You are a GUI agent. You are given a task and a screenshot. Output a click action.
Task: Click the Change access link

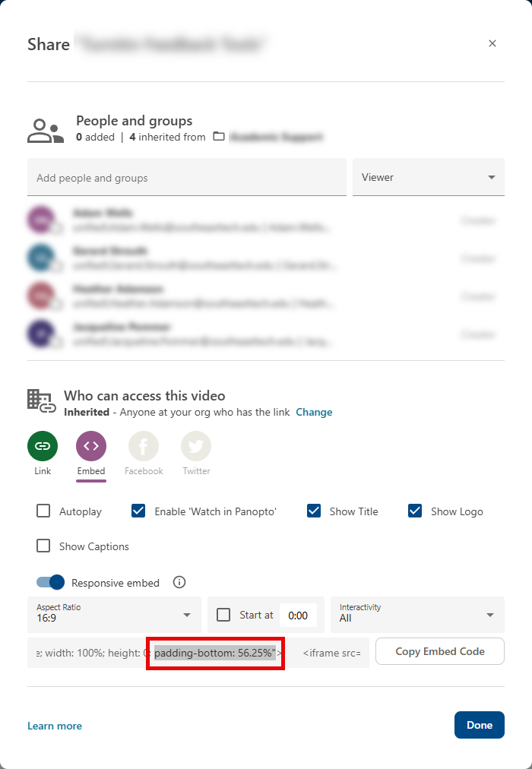point(315,412)
